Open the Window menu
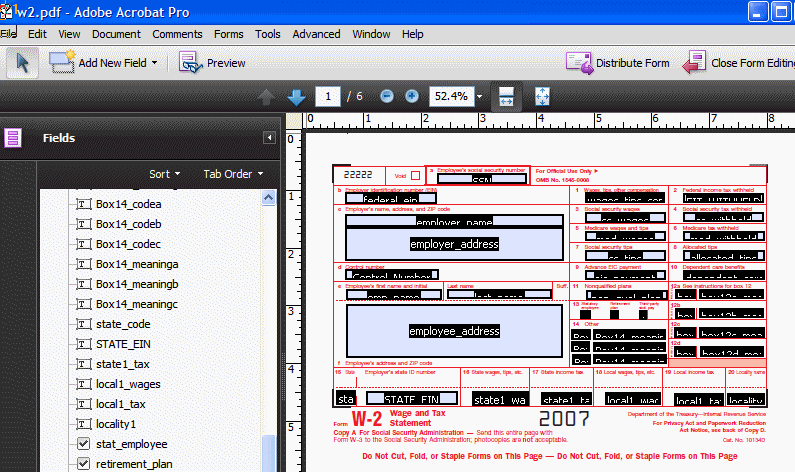Screen dimensions: 795x472 click(x=371, y=34)
